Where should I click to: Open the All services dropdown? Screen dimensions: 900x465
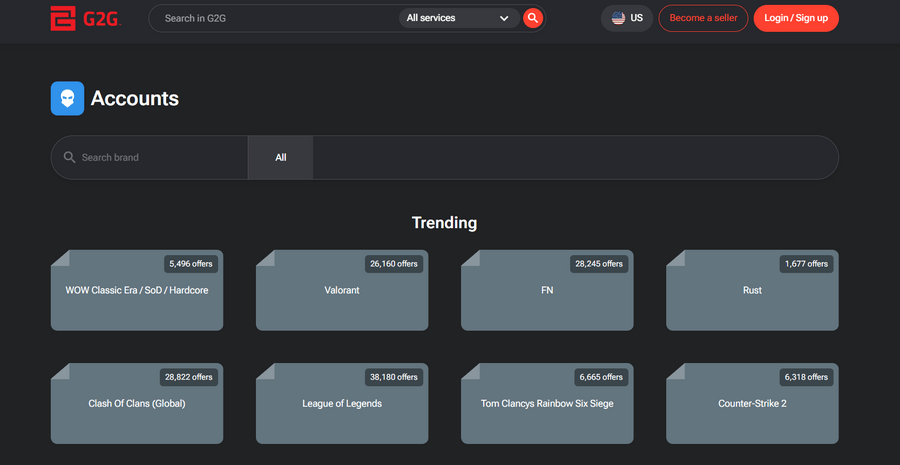point(459,18)
